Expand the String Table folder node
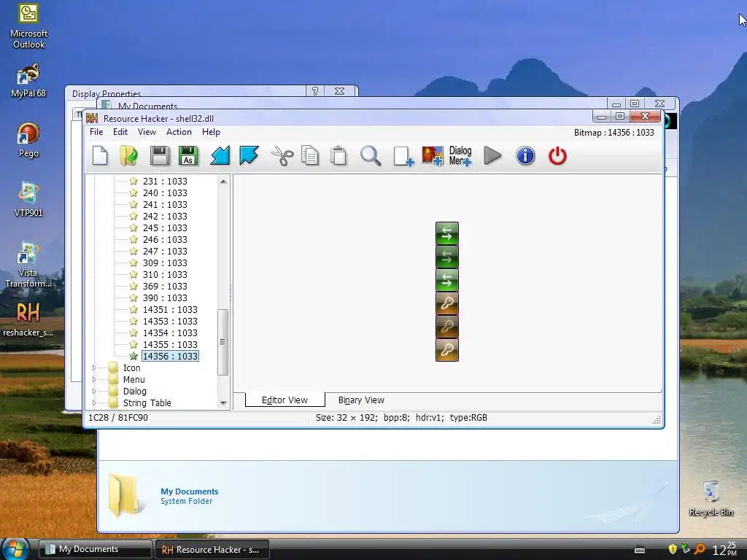 click(x=94, y=402)
